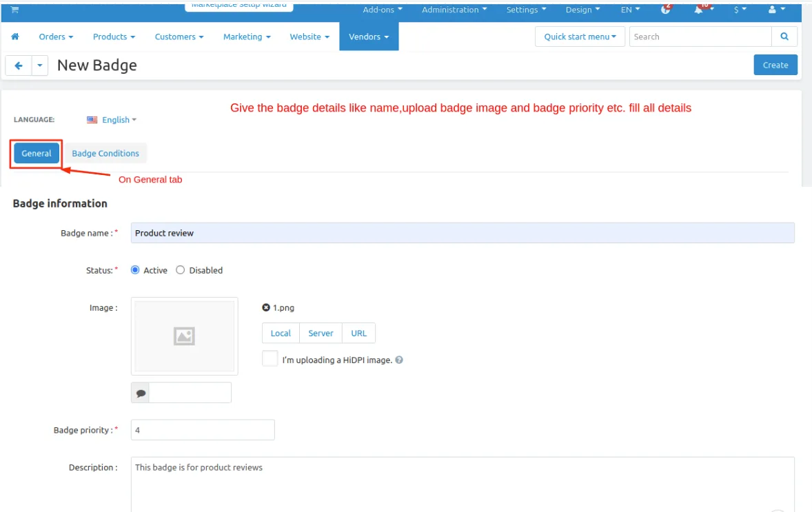Click the Create button
Viewport: 812px width, 512px height.
click(x=775, y=65)
